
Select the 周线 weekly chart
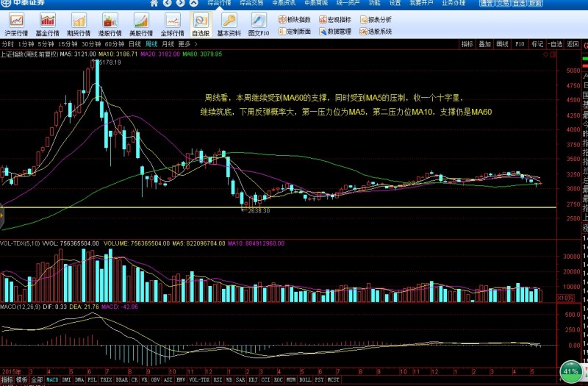pyautogui.click(x=151, y=44)
